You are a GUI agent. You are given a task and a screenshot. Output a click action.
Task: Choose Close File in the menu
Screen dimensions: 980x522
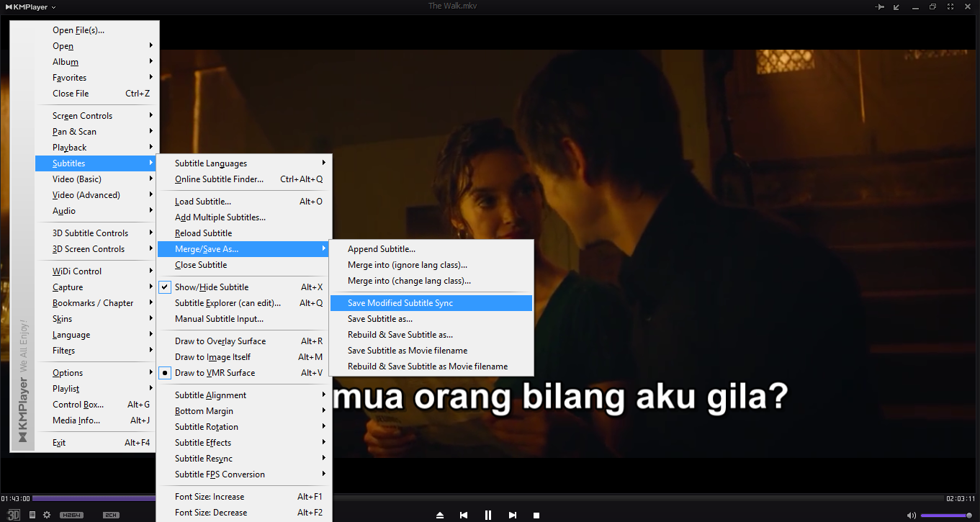pos(96,94)
